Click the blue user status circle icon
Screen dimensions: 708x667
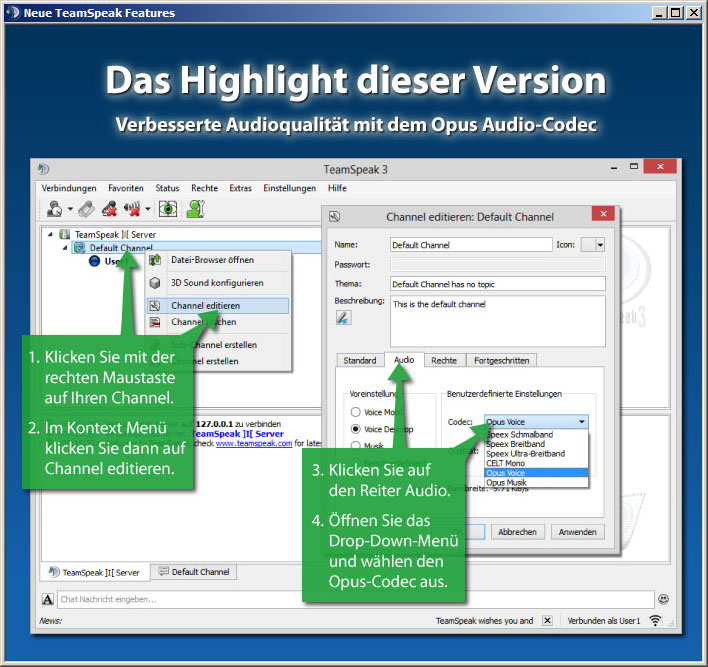pos(94,261)
